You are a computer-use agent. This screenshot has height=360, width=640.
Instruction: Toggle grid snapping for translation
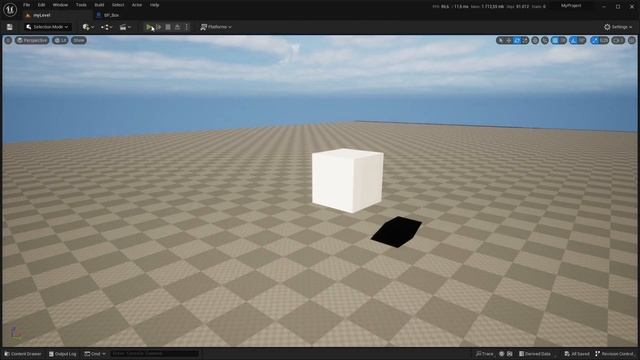tap(555, 40)
